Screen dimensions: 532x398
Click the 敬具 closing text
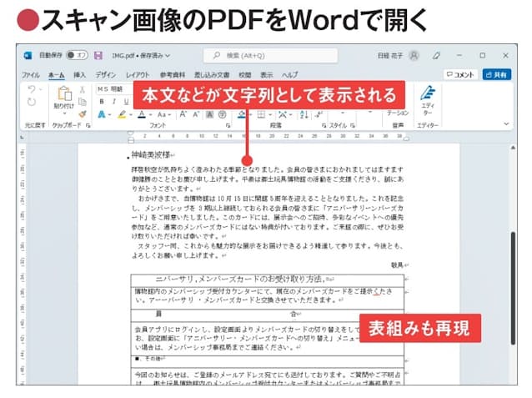[397, 264]
